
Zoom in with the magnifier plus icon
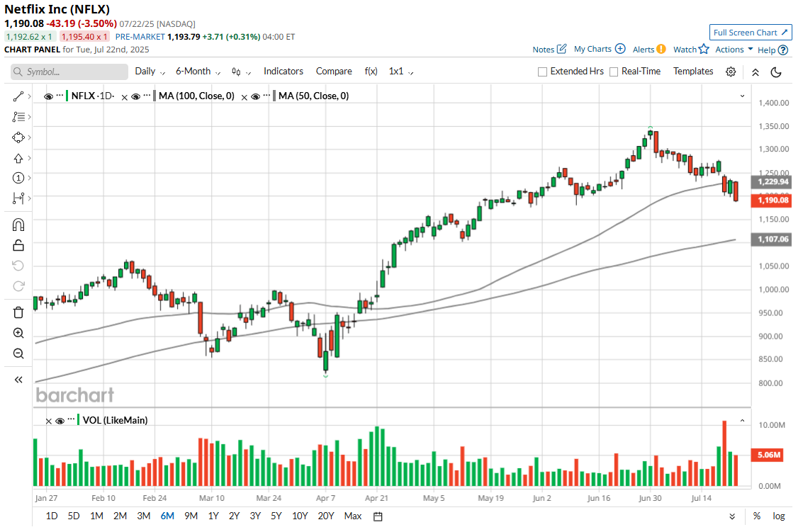click(18, 334)
